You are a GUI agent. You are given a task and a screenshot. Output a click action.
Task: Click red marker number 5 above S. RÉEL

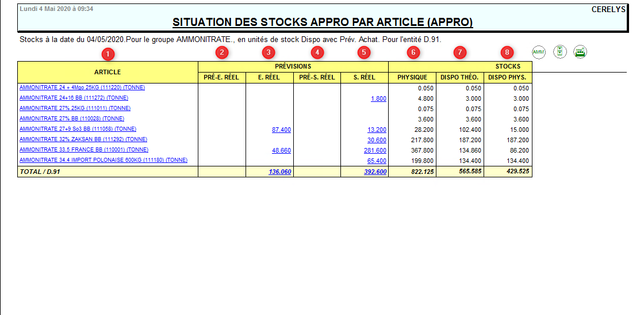tap(363, 52)
